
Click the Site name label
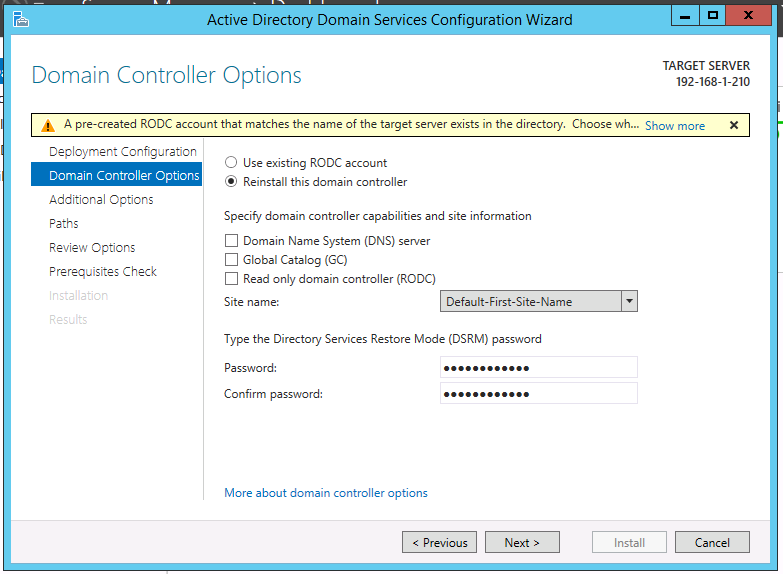[x=251, y=302]
